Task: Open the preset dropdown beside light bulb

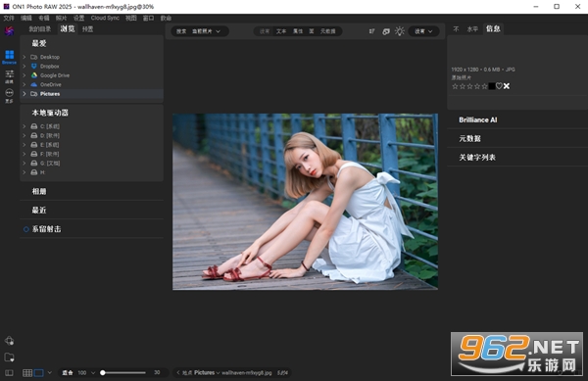Action: point(423,31)
